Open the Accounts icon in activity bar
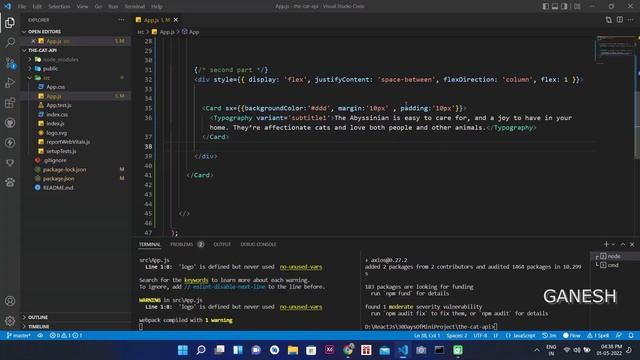The width and height of the screenshot is (640, 360). coord(10,301)
